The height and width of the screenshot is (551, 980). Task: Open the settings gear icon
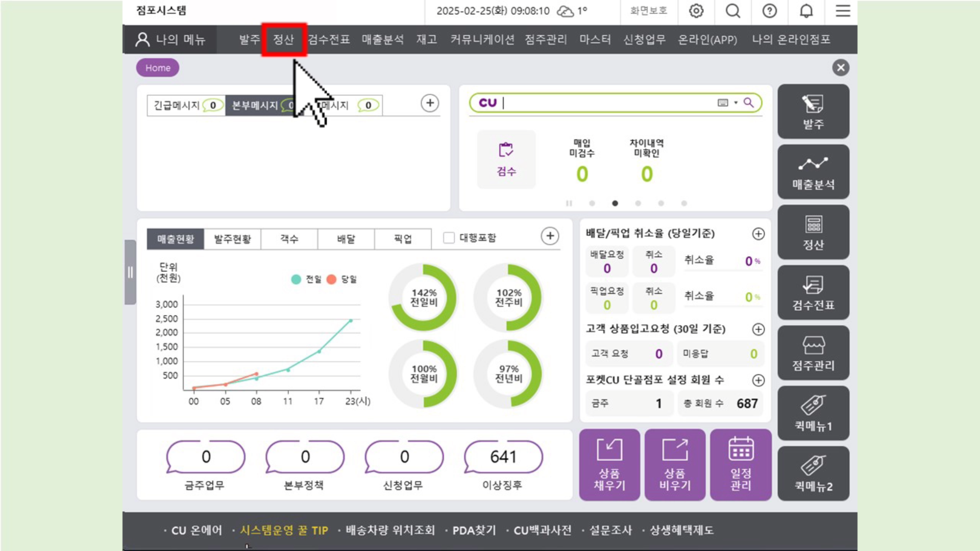pos(696,11)
